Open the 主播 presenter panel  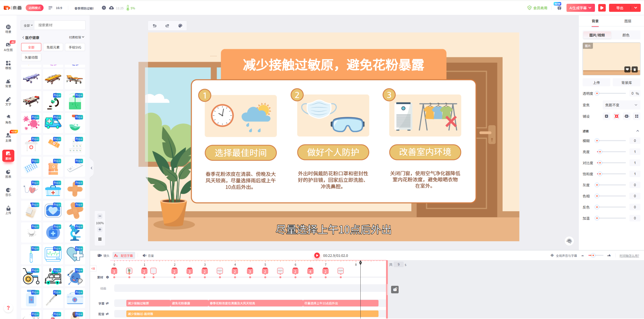[x=8, y=137]
